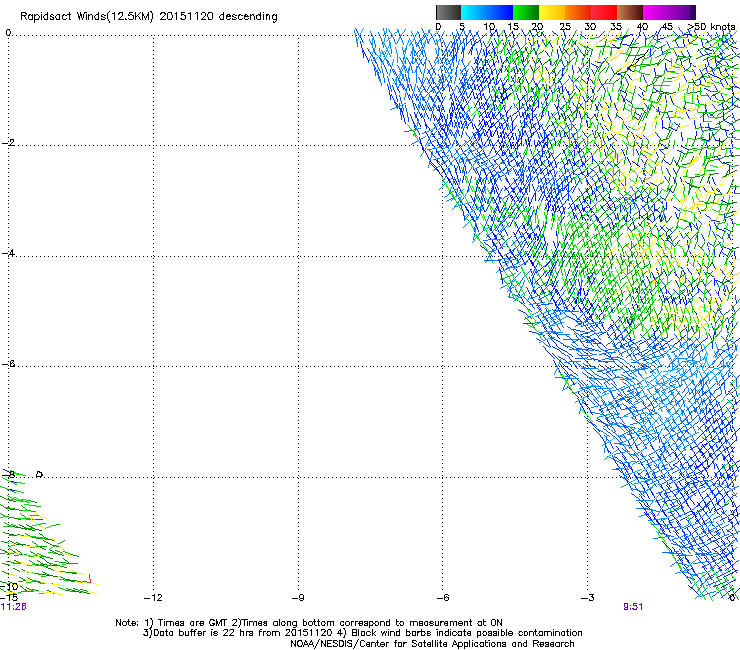740x650 pixels.
Task: Click the '-12' longitude axis label
Action: [153, 598]
